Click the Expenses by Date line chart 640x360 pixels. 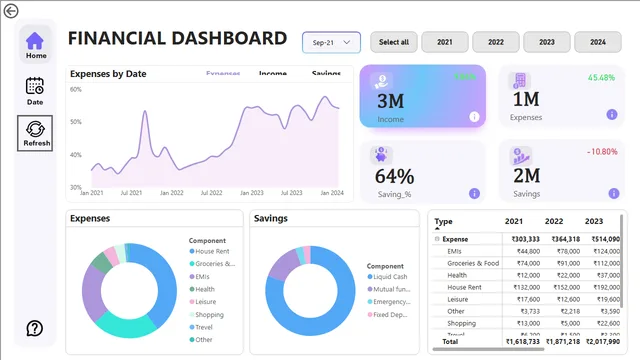pyautogui.click(x=215, y=142)
